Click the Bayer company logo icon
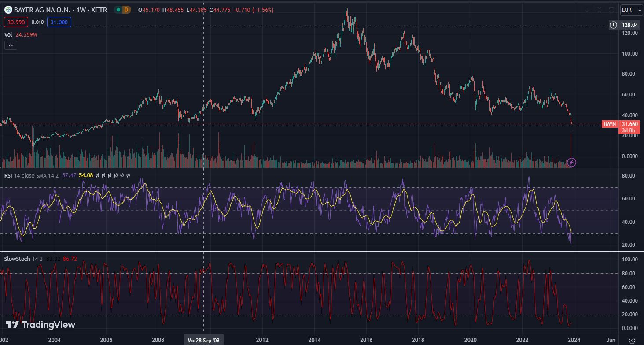This screenshot has height=345, width=644. pyautogui.click(x=8, y=10)
